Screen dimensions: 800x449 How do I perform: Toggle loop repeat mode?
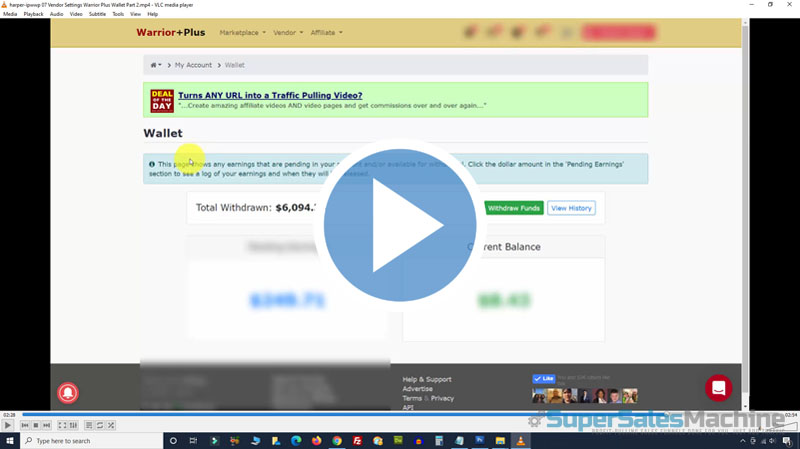pyautogui.click(x=100, y=425)
